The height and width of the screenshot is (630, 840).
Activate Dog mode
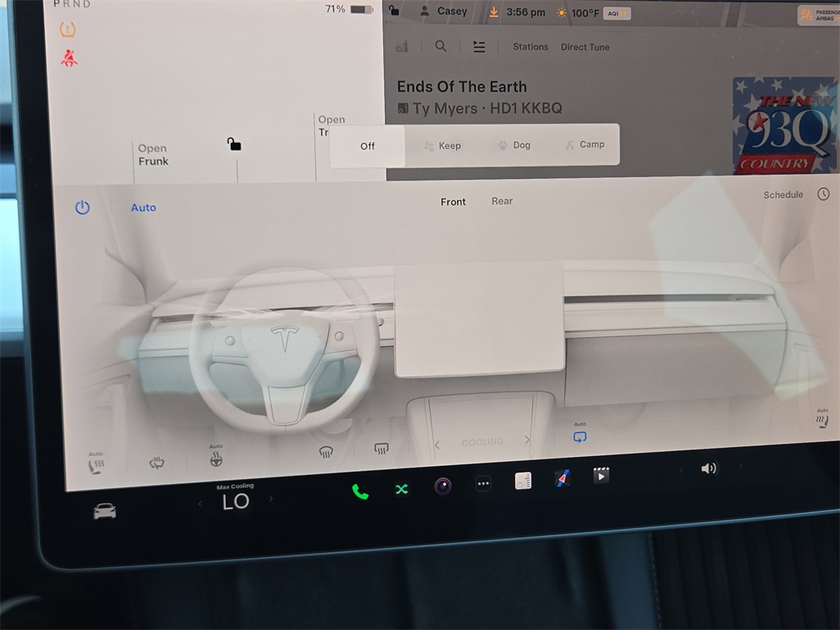click(x=514, y=145)
